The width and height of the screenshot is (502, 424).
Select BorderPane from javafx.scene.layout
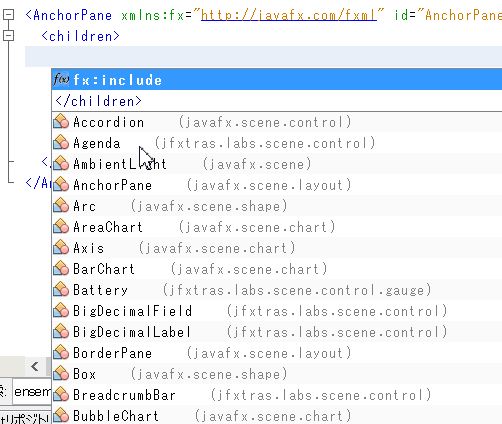277,353
